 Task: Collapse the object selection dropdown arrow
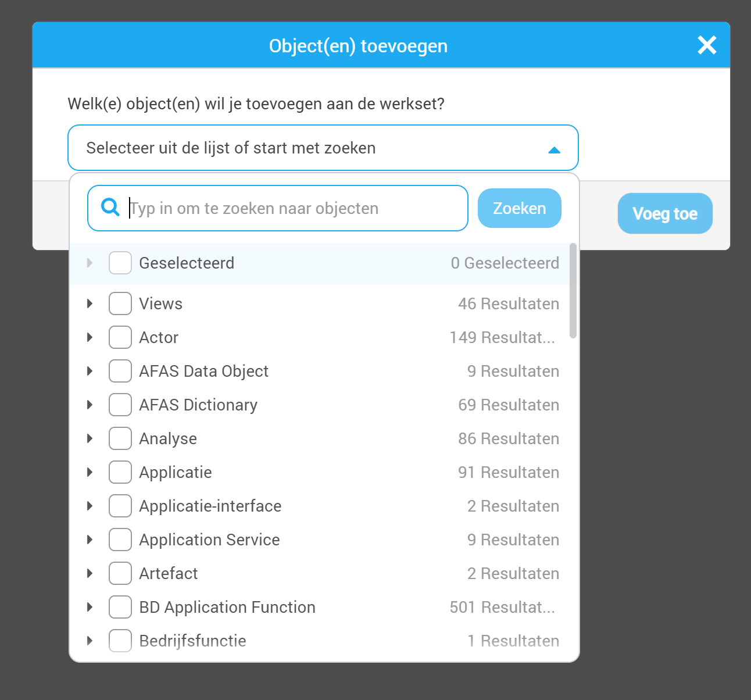pyautogui.click(x=554, y=150)
